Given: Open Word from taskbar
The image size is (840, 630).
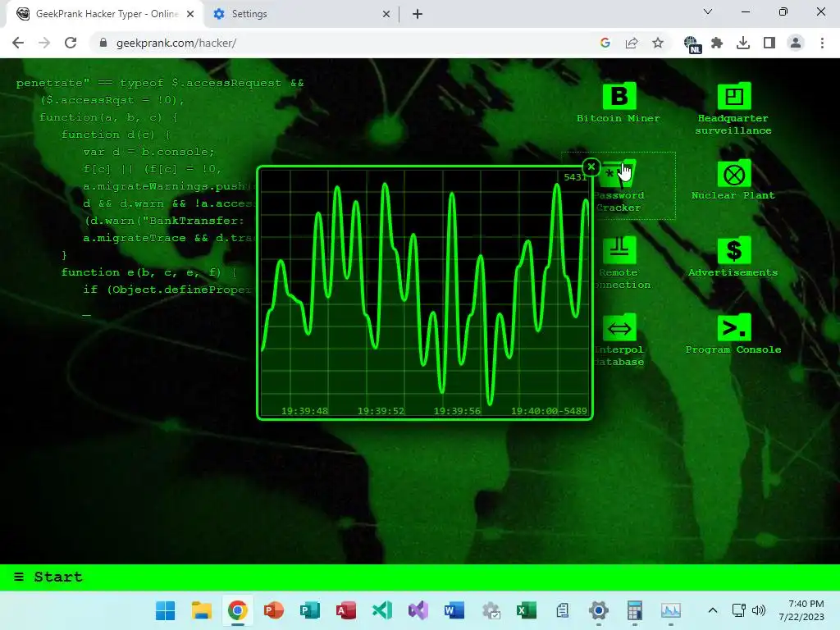Looking at the screenshot, I should point(454,610).
